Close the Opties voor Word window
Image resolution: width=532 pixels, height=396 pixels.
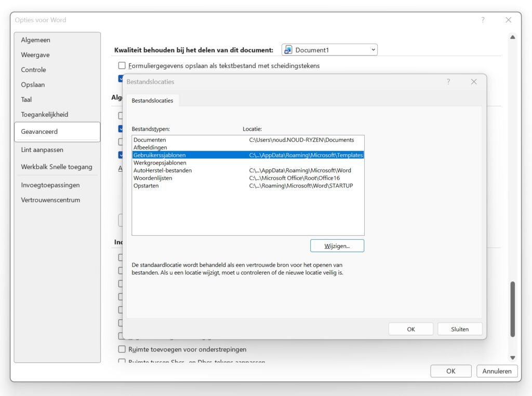click(508, 20)
